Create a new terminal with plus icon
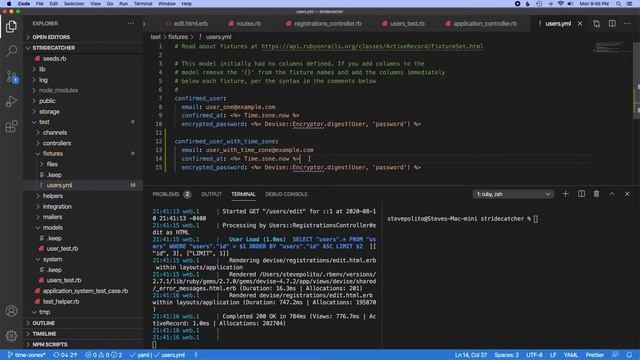Image resolution: width=640 pixels, height=360 pixels. coord(565,194)
